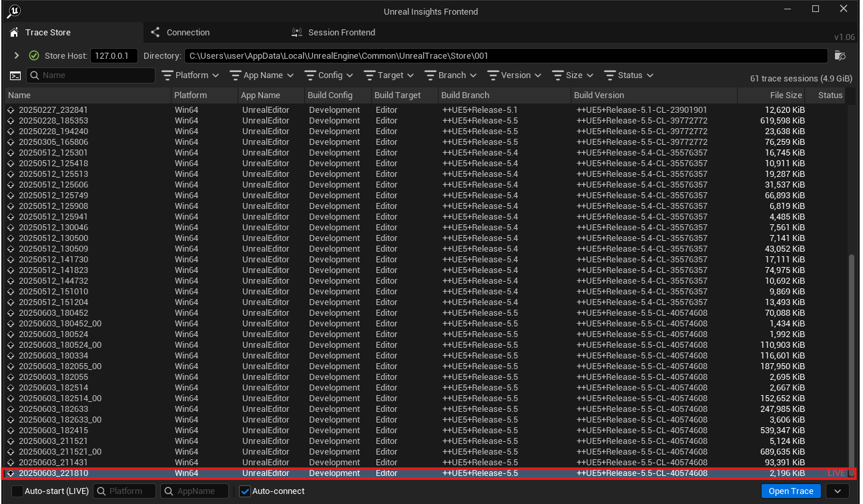Viewport: 863px width, 504px height.
Task: Click the trace icon beside 20250512_125418
Action: (x=11, y=164)
